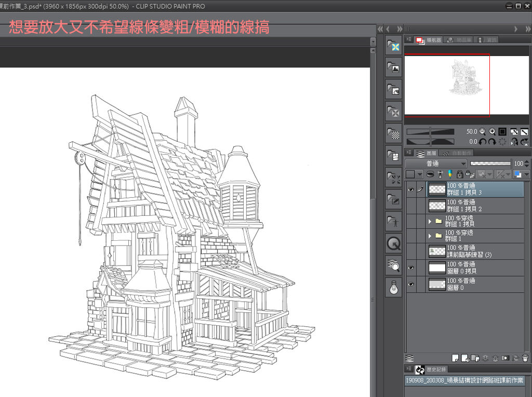
Task: Toggle lock transparent pixels icon
Action: coord(470,174)
